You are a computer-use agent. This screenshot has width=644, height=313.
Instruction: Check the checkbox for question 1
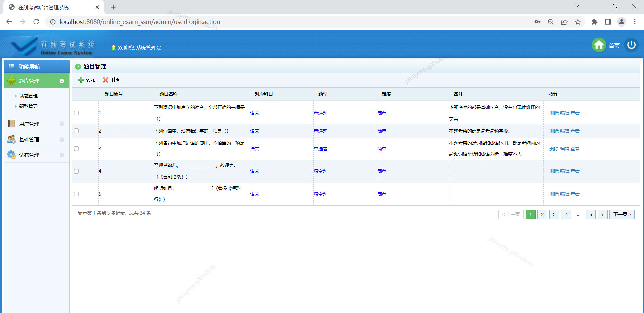point(76,113)
